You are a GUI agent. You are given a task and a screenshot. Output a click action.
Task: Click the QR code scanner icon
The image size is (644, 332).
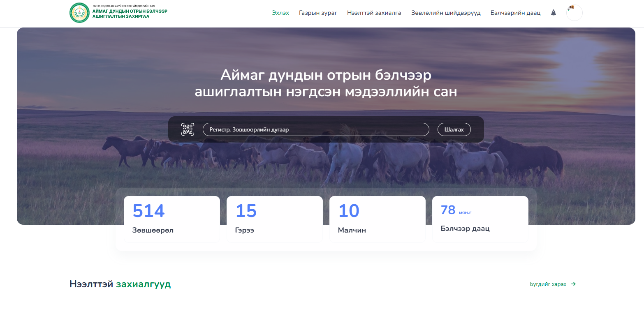[x=188, y=129]
